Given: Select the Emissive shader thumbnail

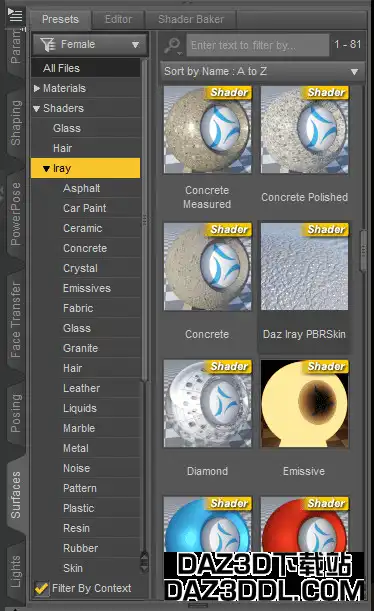Looking at the screenshot, I should (305, 403).
